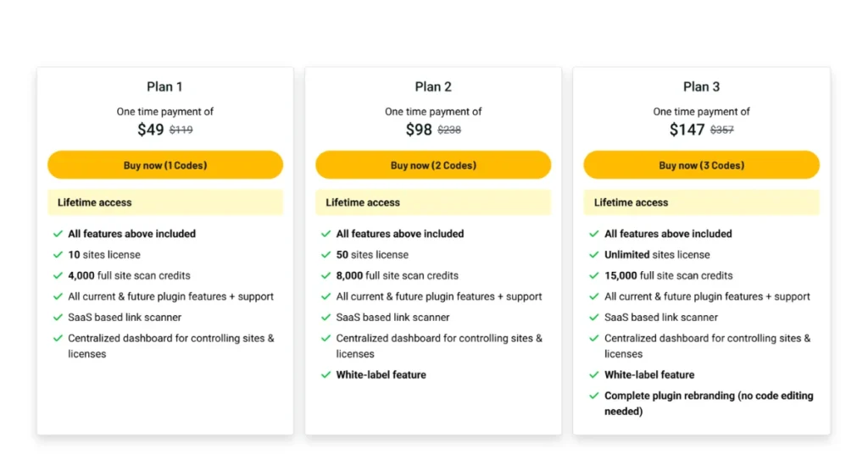Image resolution: width=868 pixels, height=454 pixels.
Task: Click the $49 price in Plan 1
Action: tap(151, 130)
